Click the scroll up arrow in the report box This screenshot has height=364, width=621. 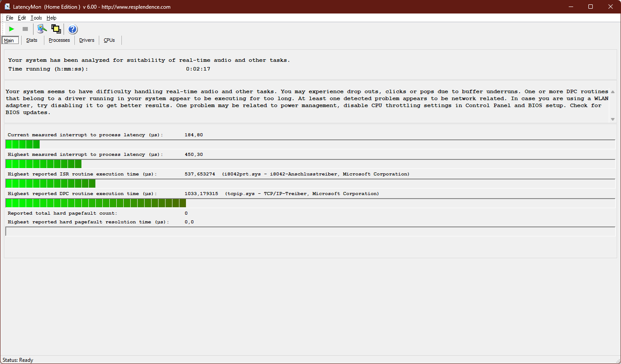click(x=613, y=92)
